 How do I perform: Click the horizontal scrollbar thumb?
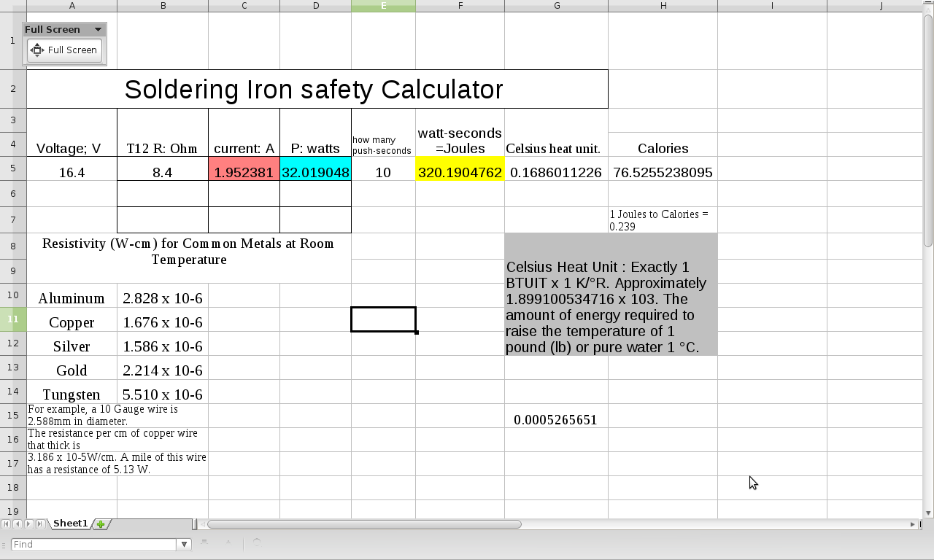tap(364, 524)
